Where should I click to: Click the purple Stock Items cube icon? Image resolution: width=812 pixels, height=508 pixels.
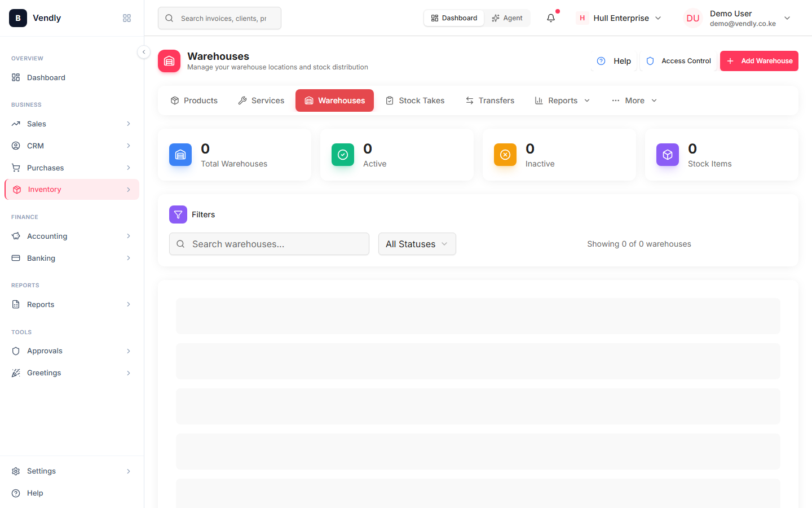tap(668, 155)
